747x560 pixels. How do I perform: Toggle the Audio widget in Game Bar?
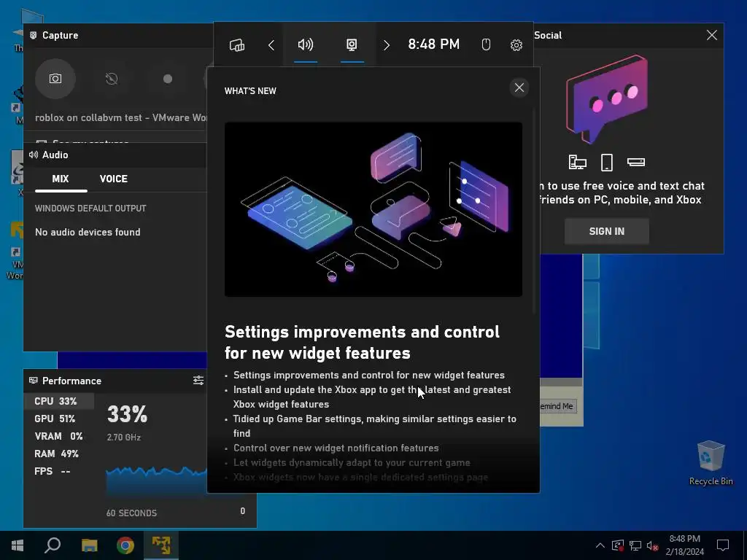306,44
